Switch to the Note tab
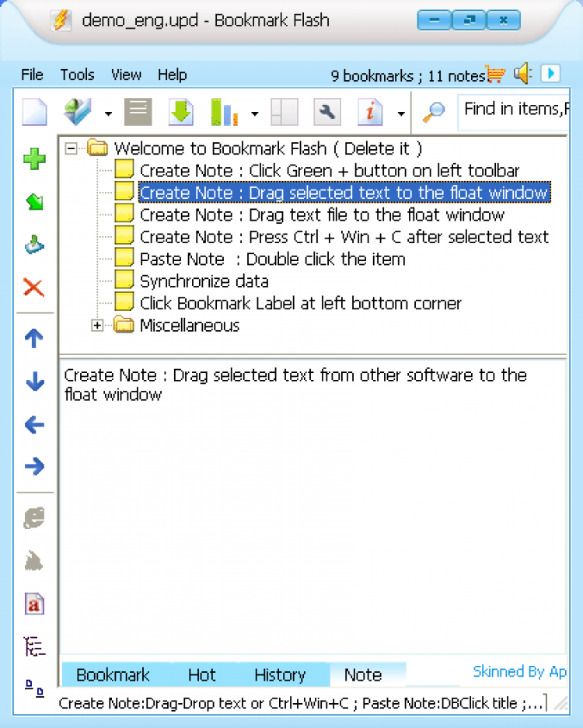 (363, 674)
